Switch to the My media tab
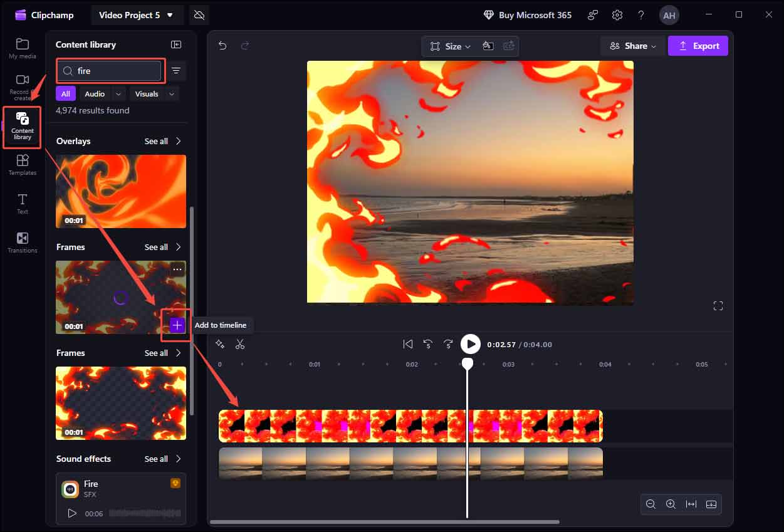The image size is (784, 532). click(x=22, y=48)
